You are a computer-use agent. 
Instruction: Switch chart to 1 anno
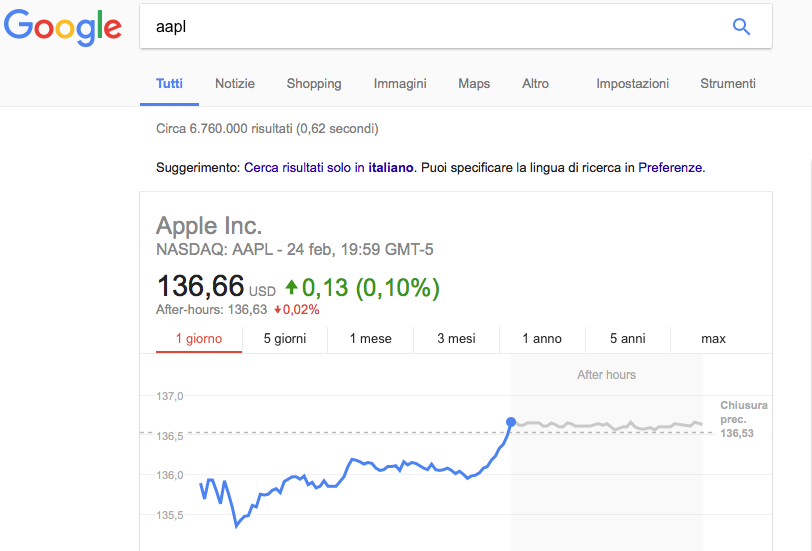coord(542,339)
